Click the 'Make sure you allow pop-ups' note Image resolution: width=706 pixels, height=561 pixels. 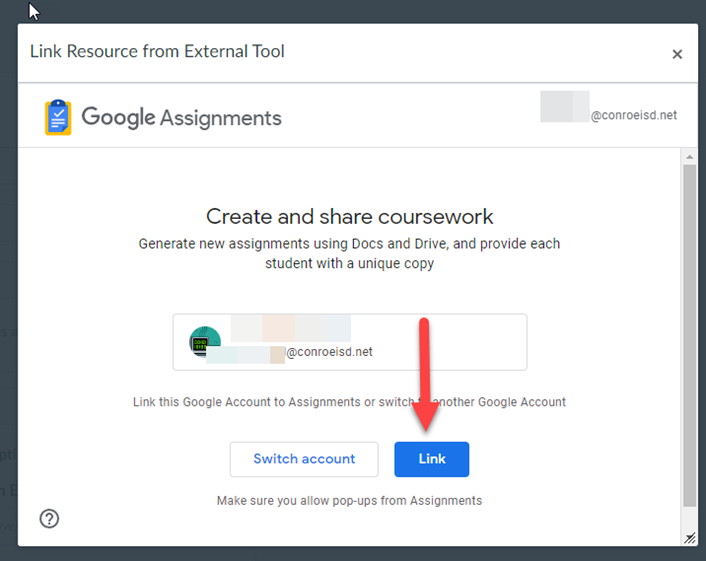(349, 500)
